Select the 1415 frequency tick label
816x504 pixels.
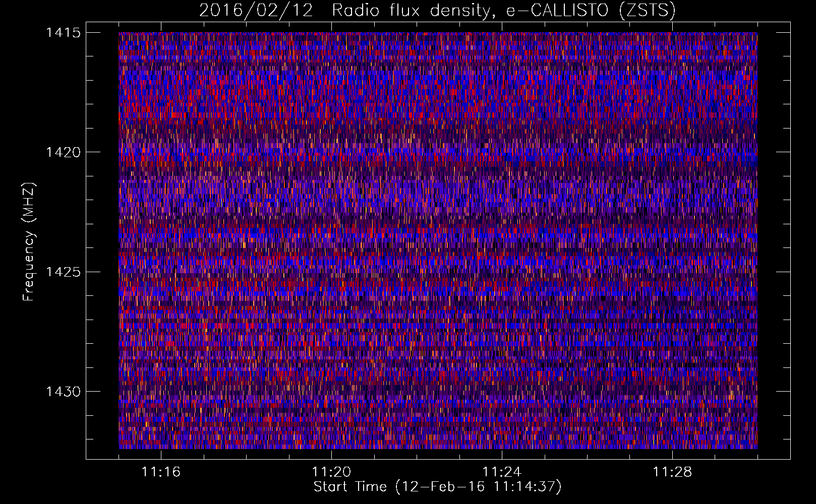pos(63,33)
